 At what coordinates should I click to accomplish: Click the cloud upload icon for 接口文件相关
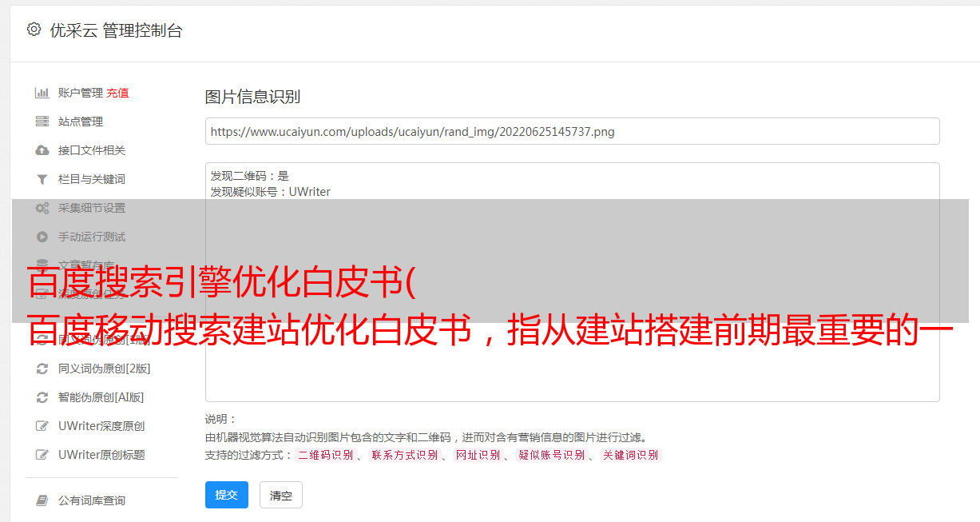pyautogui.click(x=42, y=150)
